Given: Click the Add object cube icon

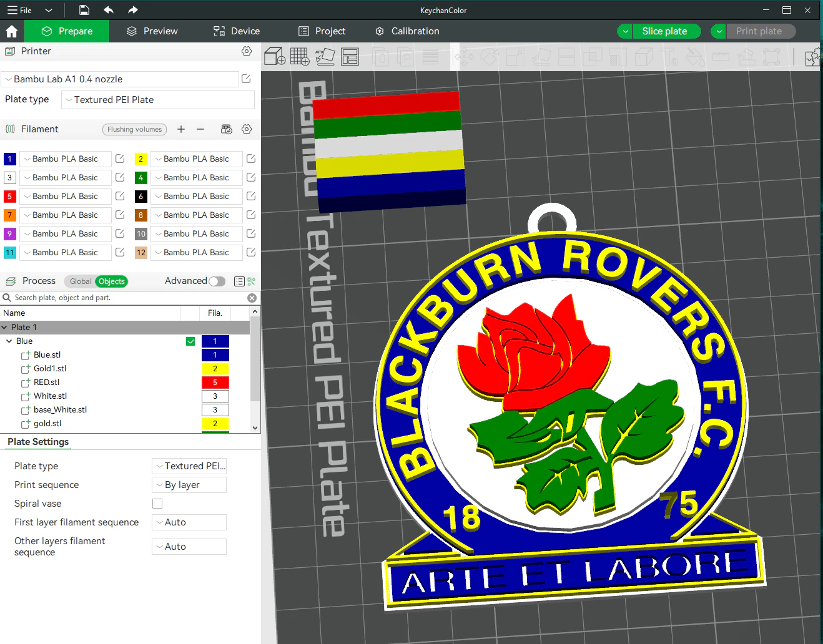Looking at the screenshot, I should (x=275, y=57).
